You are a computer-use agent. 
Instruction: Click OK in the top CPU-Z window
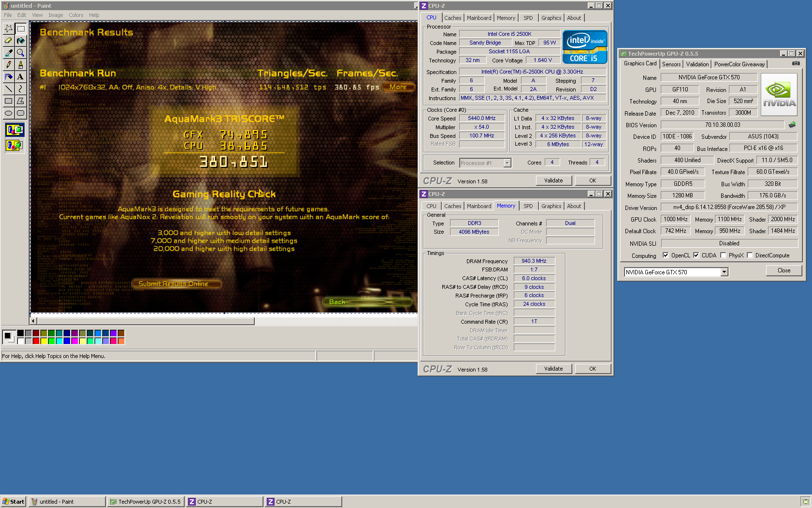pyautogui.click(x=593, y=180)
